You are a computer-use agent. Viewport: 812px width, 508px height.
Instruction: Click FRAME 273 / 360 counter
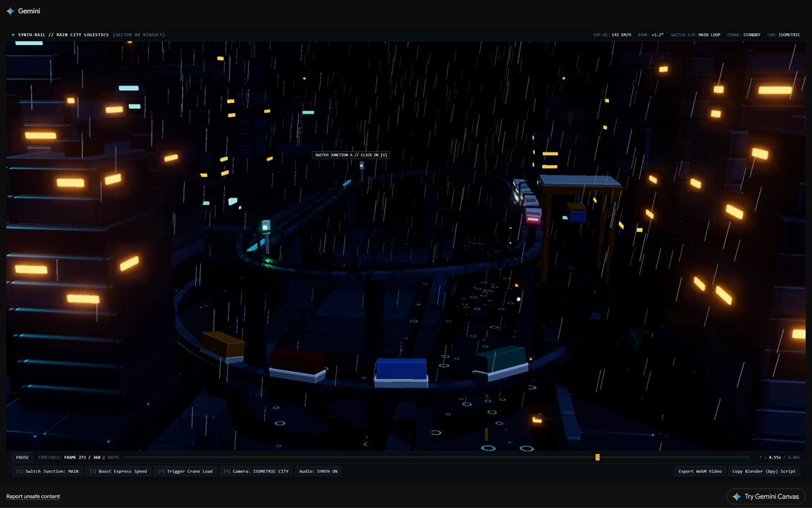[x=82, y=457]
